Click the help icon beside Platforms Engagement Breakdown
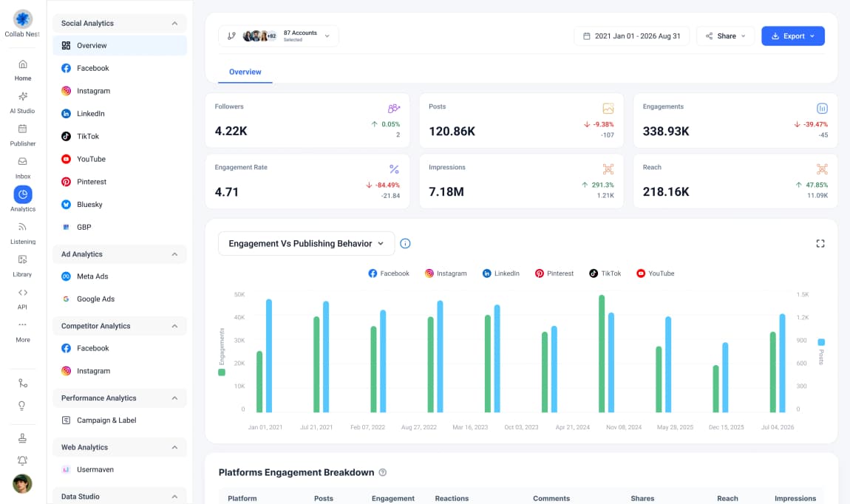The height and width of the screenshot is (504, 850). point(383,472)
